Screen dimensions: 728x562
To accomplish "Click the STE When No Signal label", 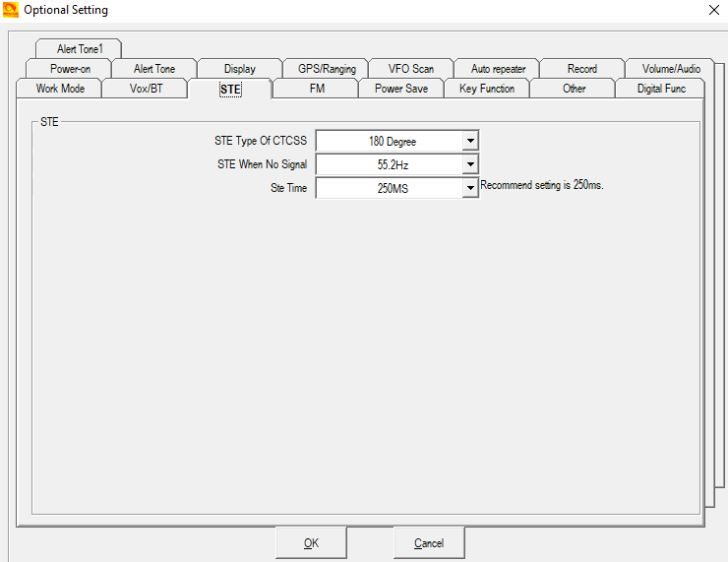I will pos(262,164).
